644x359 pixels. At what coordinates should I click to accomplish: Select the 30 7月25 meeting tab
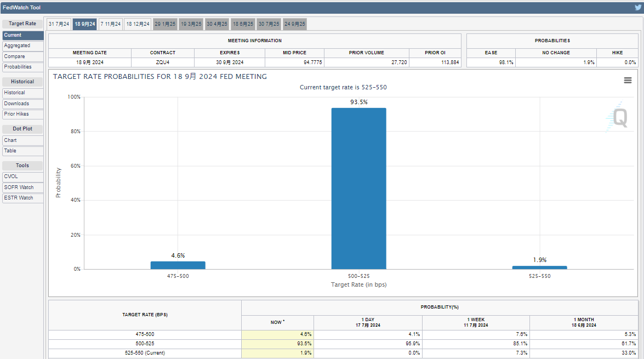point(269,24)
